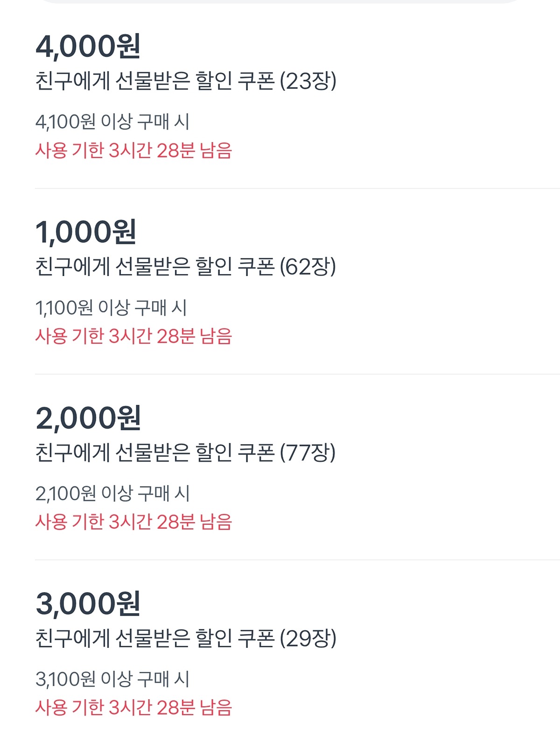Click the 2,100원 이상 구매 시 condition
This screenshot has height=744, width=560.
(x=112, y=493)
